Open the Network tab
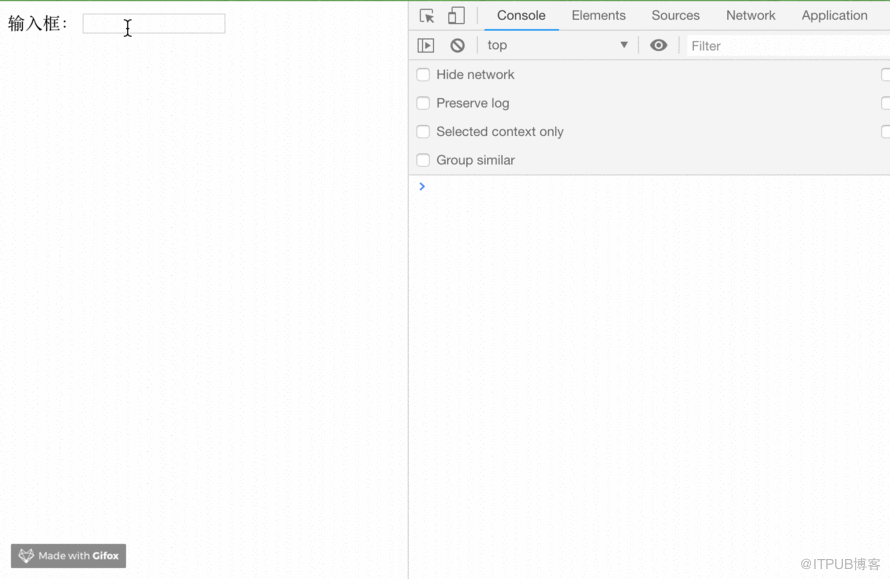Screen dimensions: 890x579 coord(750,16)
